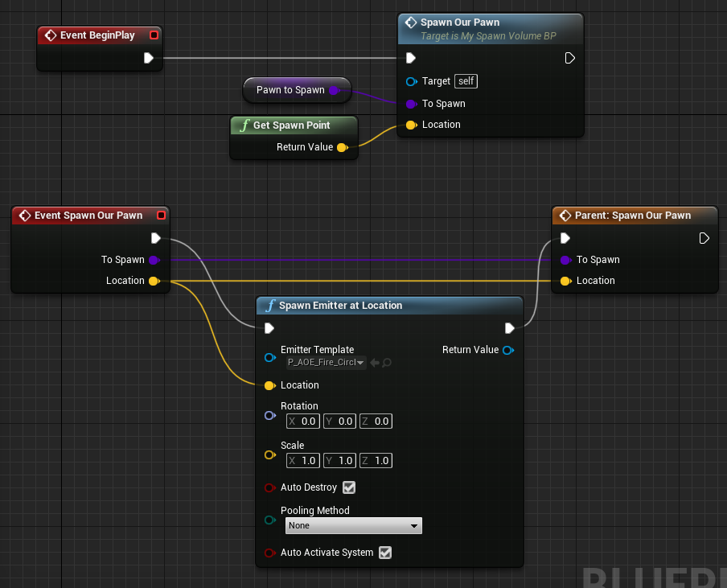This screenshot has width=727, height=588.
Task: Toggle the Auto Activate System checkbox
Action: pyautogui.click(x=385, y=553)
